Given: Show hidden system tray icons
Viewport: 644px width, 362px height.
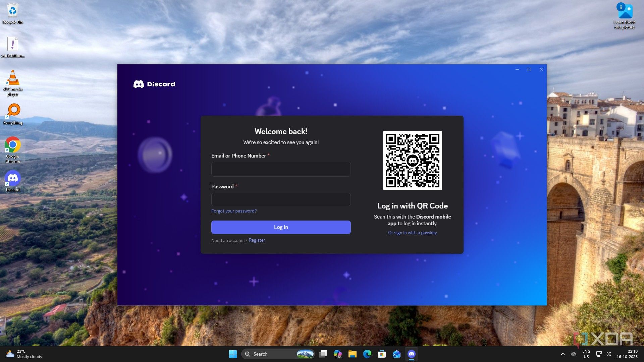Looking at the screenshot, I should click(x=563, y=354).
